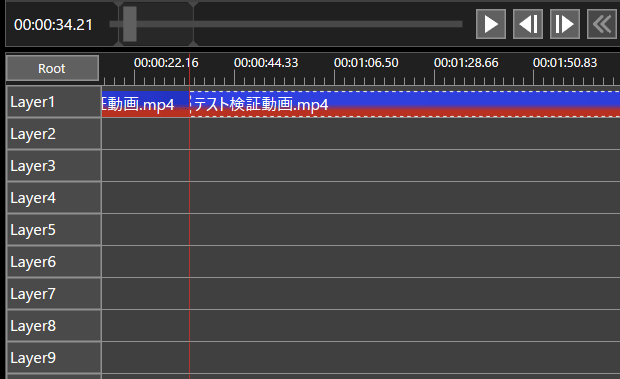The image size is (620, 379).
Task: Select the dashed テスト検証動画.mp4 clip
Action: coord(405,104)
